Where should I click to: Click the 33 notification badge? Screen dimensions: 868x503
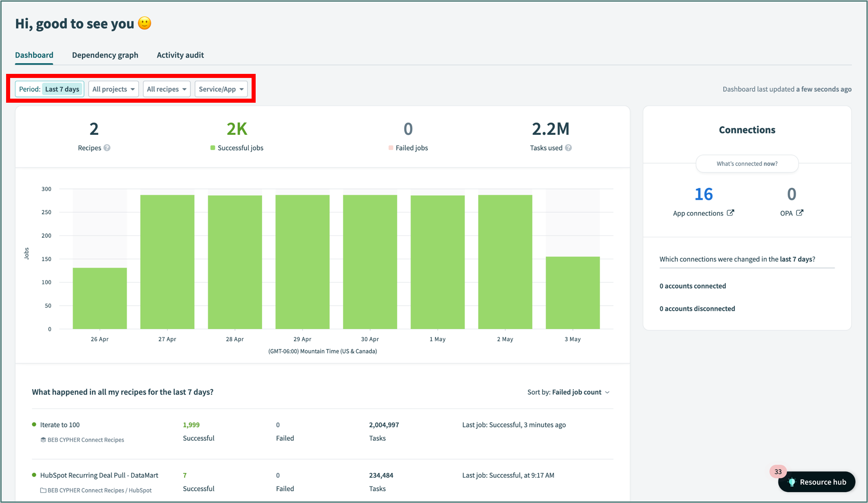click(x=778, y=471)
